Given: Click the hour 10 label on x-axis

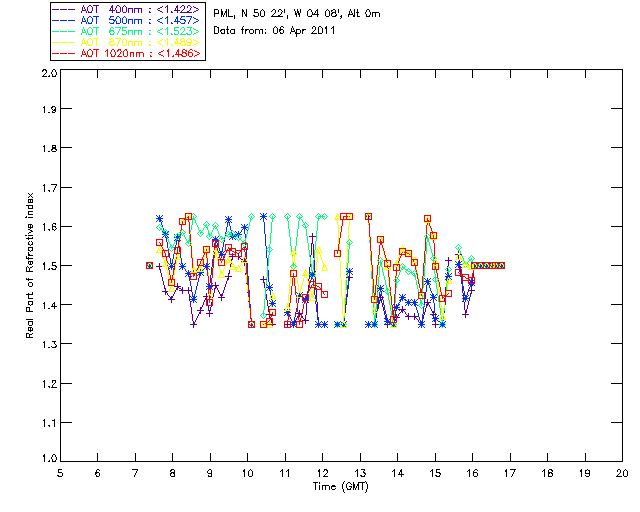Looking at the screenshot, I should coord(247,473).
